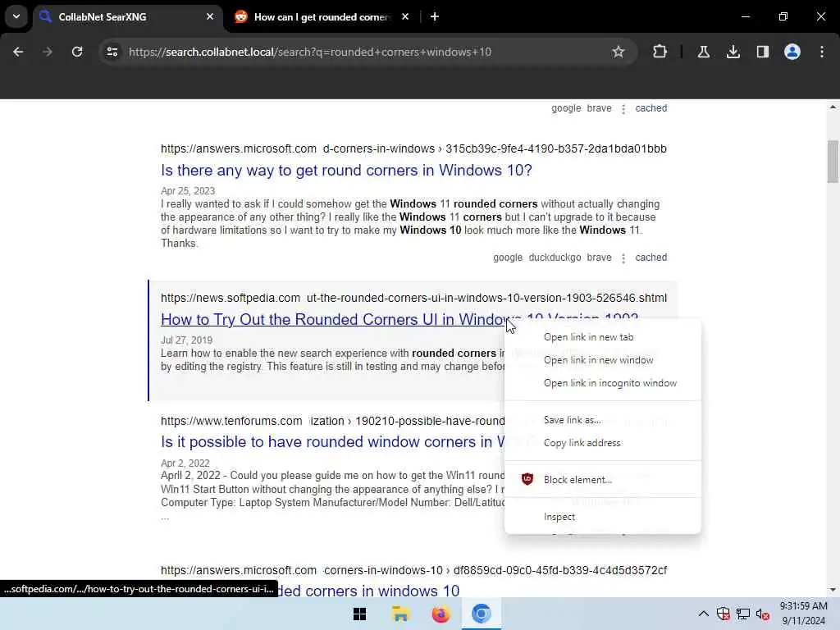840x630 pixels.
Task: Click the 'Apr 25, 2023' date text
Action: (x=188, y=191)
